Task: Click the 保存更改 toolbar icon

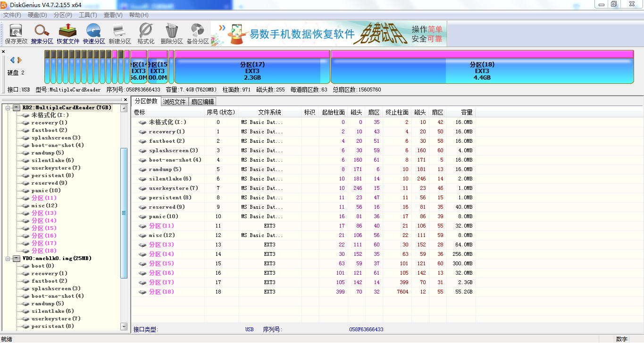Action: pyautogui.click(x=16, y=34)
